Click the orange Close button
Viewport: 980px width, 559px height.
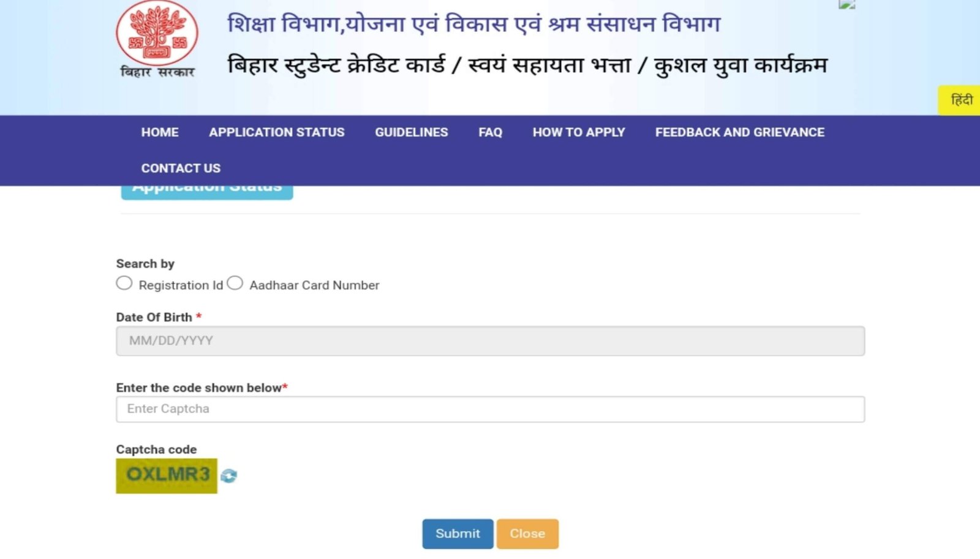tap(527, 533)
